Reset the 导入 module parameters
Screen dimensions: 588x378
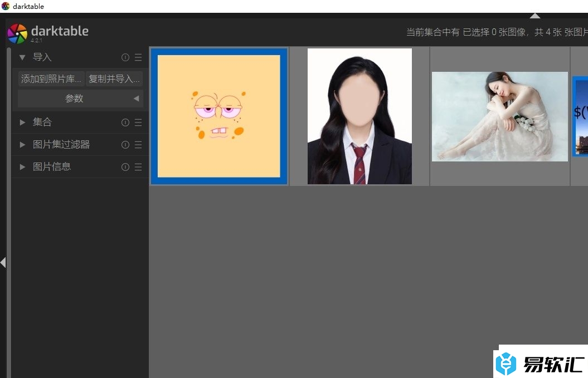coord(125,57)
